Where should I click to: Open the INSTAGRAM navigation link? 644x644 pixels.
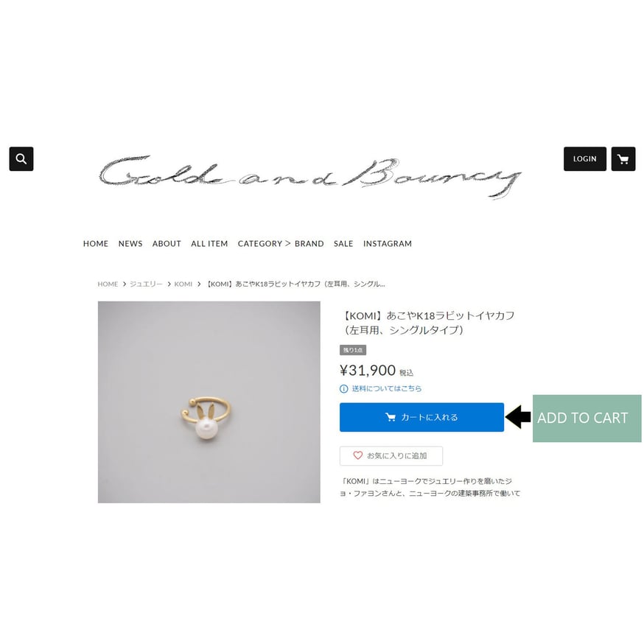pos(388,244)
